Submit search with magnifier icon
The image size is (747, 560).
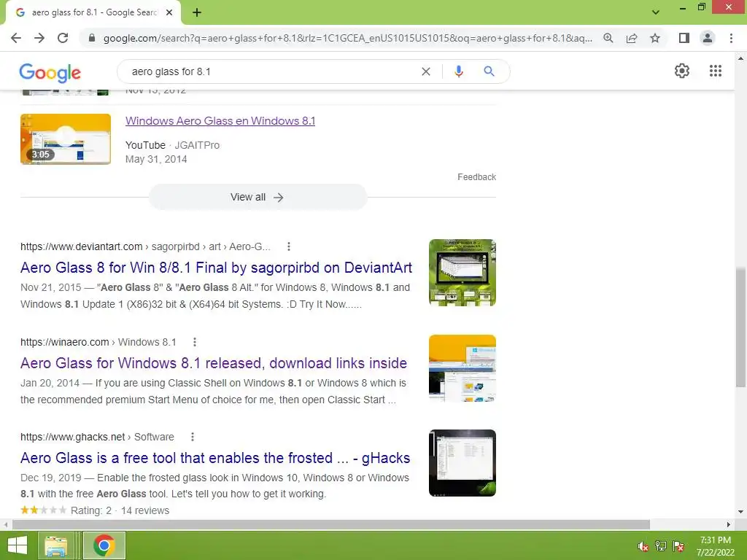tap(489, 71)
